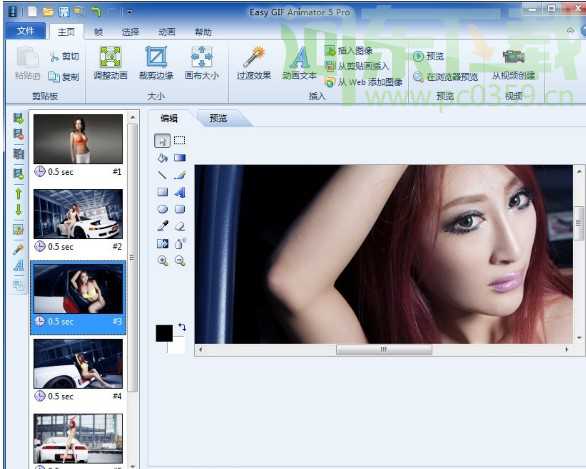
Task: Click 从 Web 添加图像 button
Action: coord(364,82)
